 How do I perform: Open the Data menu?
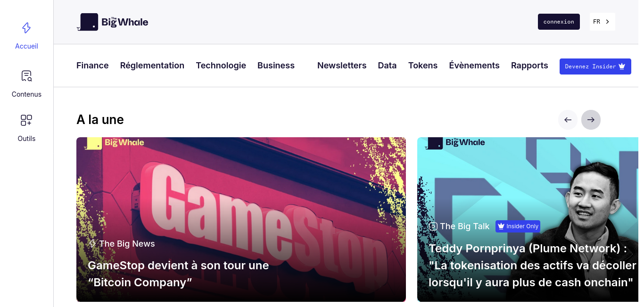pos(387,66)
